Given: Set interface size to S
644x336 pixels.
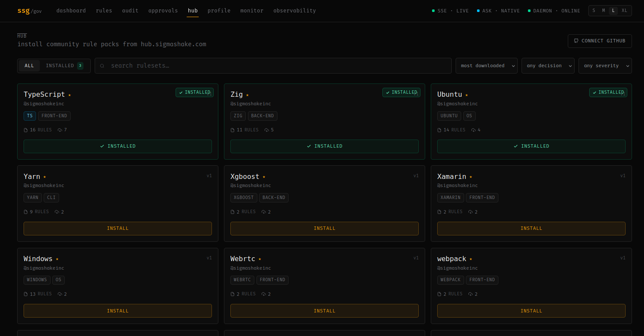Looking at the screenshot, I should (x=593, y=11).
